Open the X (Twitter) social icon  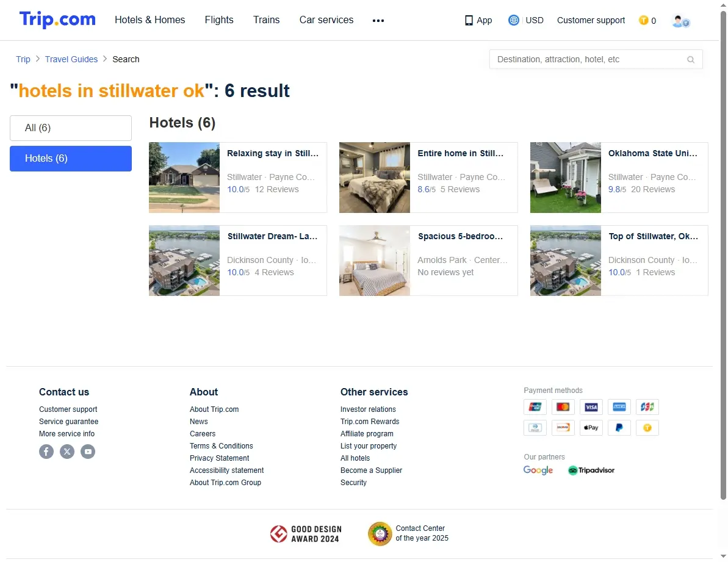67,452
